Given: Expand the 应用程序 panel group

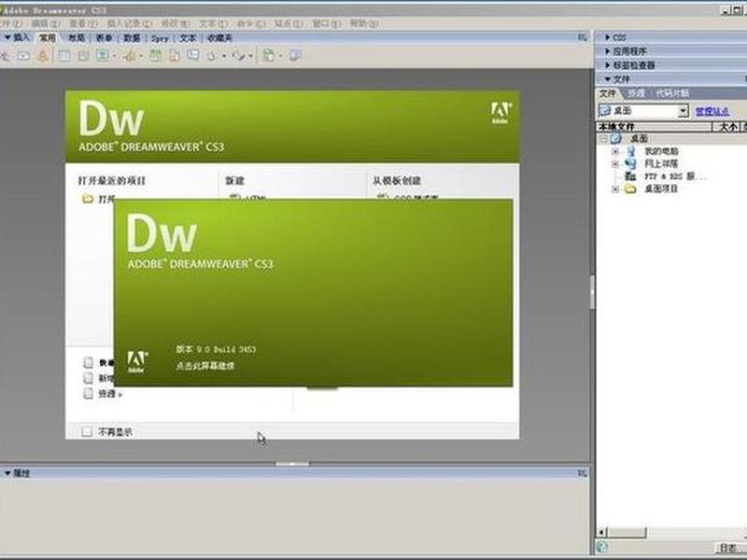Looking at the screenshot, I should (608, 51).
